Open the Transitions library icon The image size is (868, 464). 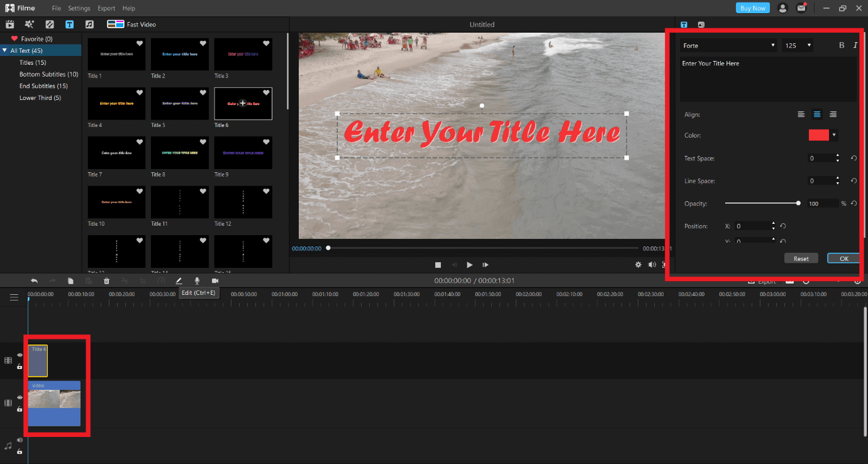point(50,25)
